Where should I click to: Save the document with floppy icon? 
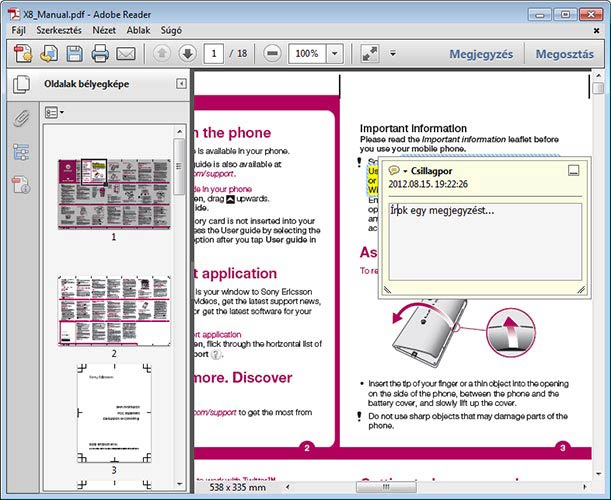point(74,53)
